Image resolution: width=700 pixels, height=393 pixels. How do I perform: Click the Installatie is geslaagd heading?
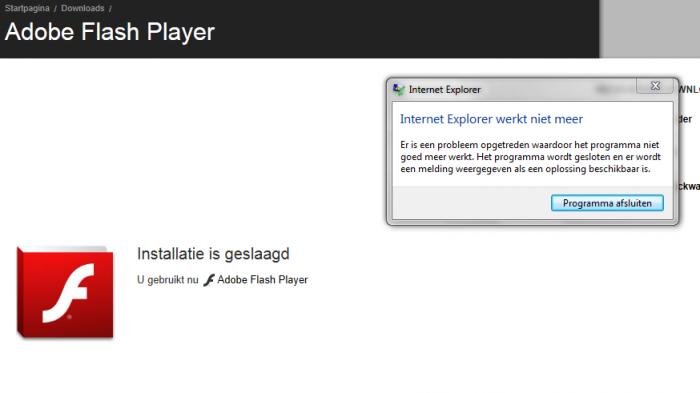[213, 254]
